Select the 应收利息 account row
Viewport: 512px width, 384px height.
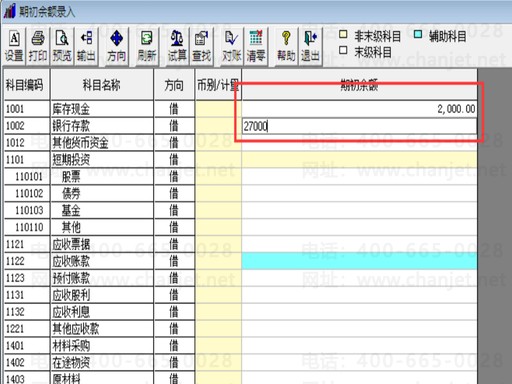(x=240, y=312)
